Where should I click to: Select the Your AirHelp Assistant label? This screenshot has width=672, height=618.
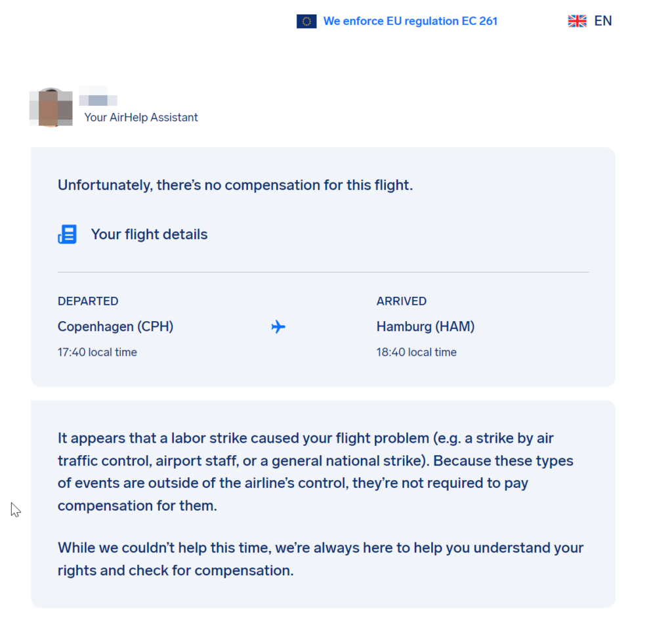coord(141,118)
